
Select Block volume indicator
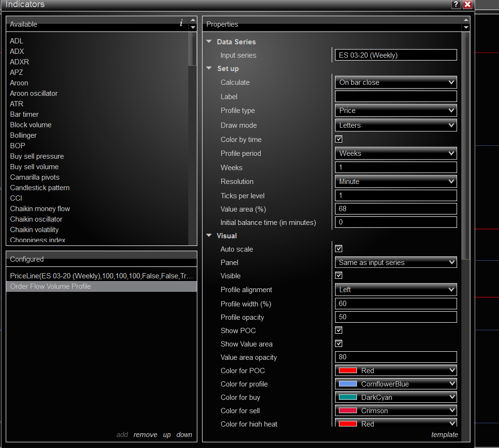pos(31,125)
